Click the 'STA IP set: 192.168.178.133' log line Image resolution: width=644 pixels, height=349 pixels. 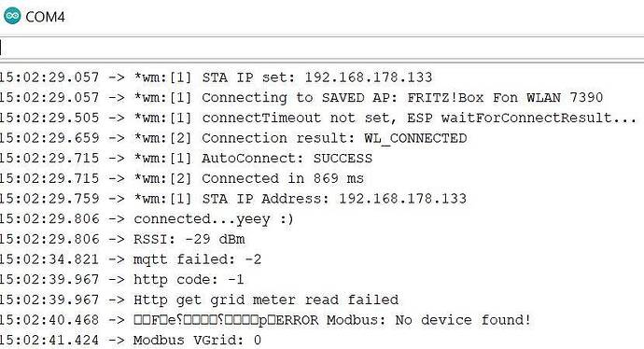(x=216, y=77)
